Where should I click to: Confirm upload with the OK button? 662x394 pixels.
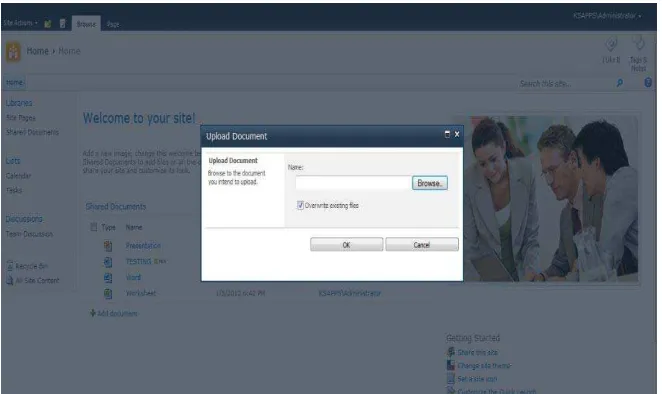pyautogui.click(x=346, y=245)
